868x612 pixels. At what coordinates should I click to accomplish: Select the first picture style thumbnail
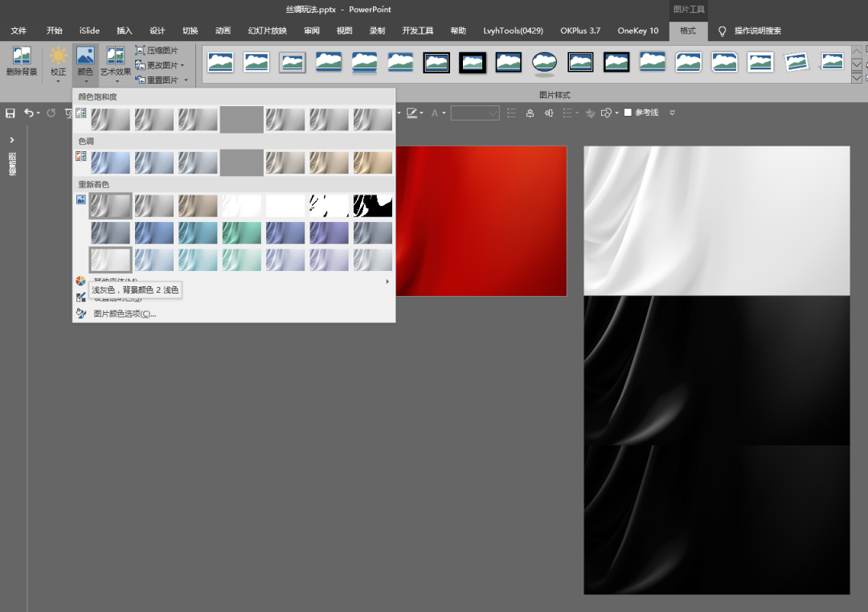[x=220, y=63]
